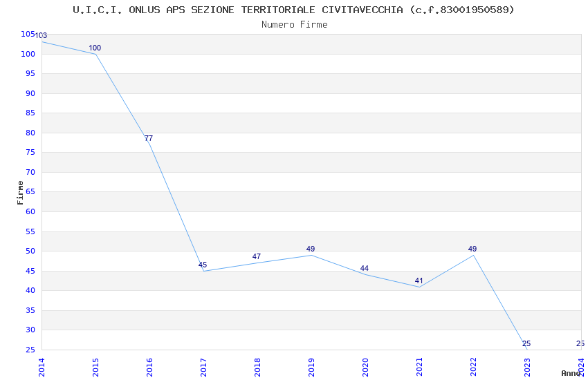The image size is (588, 380).
Task: Click the y-axis tick value '60'
Action: [x=30, y=212]
